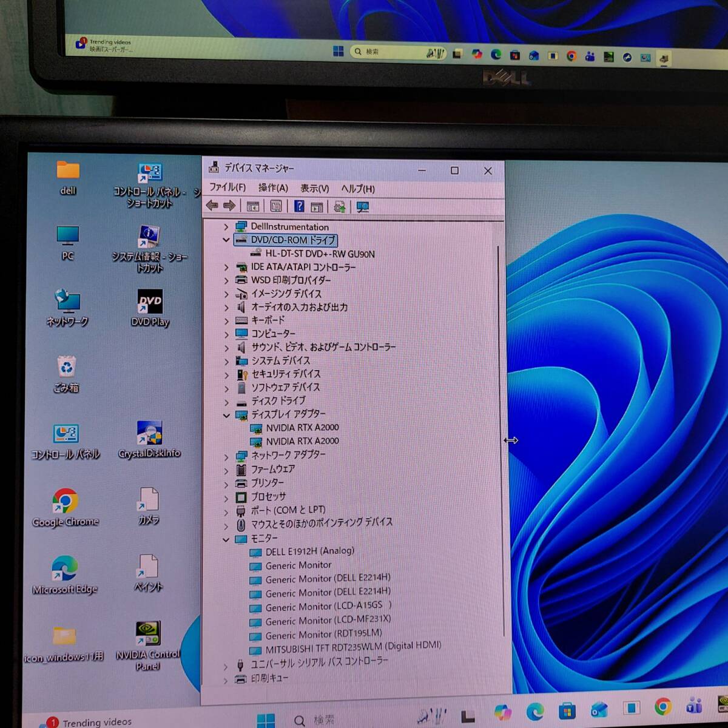Open the DVD Play desktop shortcut
This screenshot has height=728, width=728.
click(150, 308)
